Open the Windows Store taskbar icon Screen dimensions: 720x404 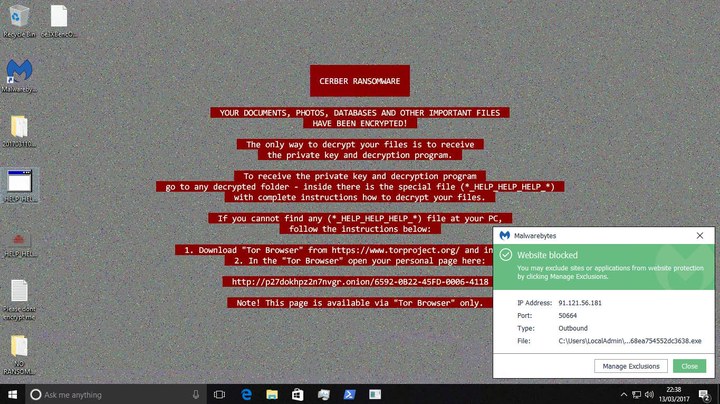coord(298,394)
